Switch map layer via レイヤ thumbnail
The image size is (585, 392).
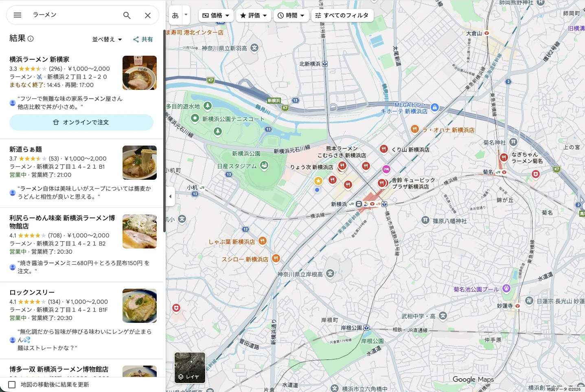pyautogui.click(x=190, y=368)
